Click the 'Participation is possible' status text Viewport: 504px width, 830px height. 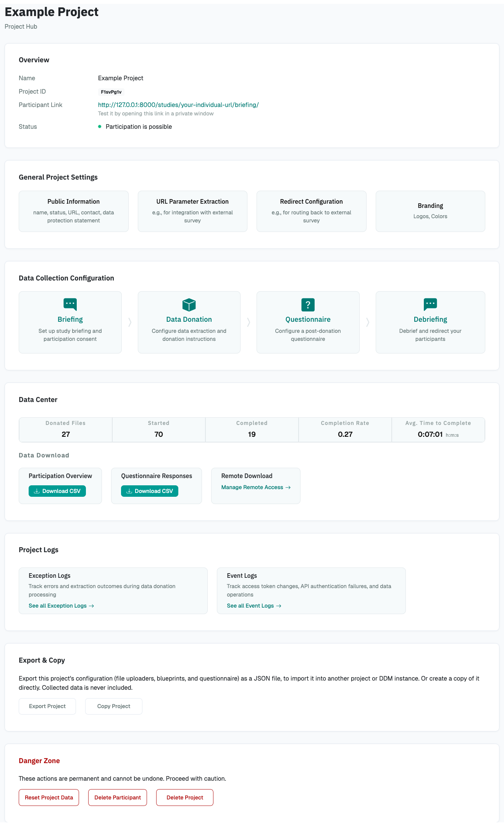139,126
